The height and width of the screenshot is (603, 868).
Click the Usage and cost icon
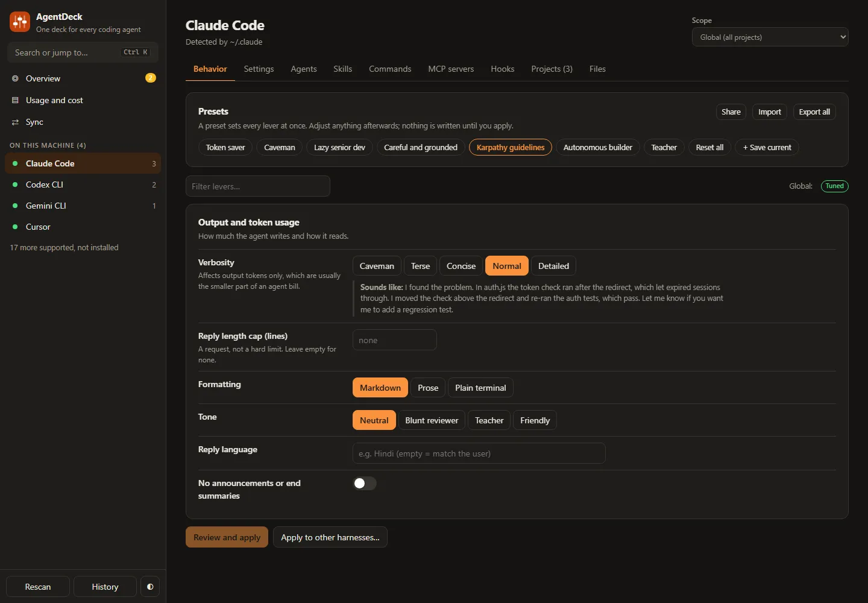click(15, 100)
